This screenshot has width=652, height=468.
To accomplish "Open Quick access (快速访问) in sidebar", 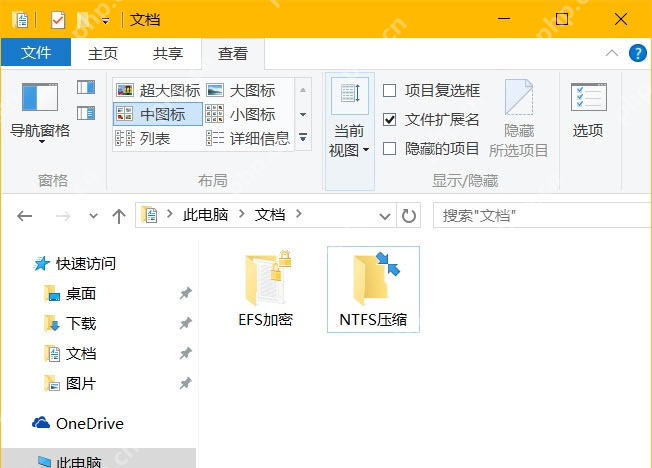I will coord(75,264).
